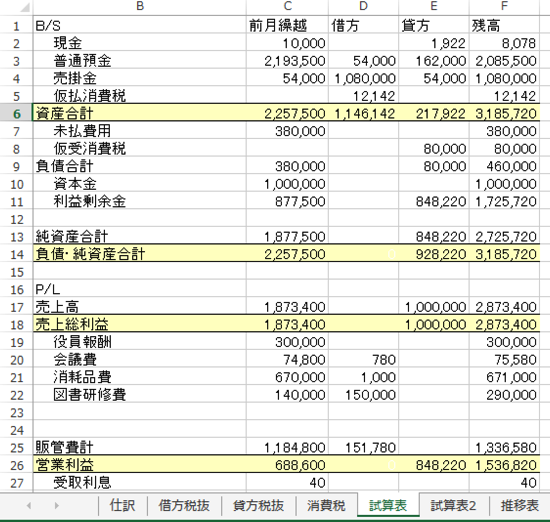550x522 pixels.
Task: Click the P/L cell
Action: [140, 289]
